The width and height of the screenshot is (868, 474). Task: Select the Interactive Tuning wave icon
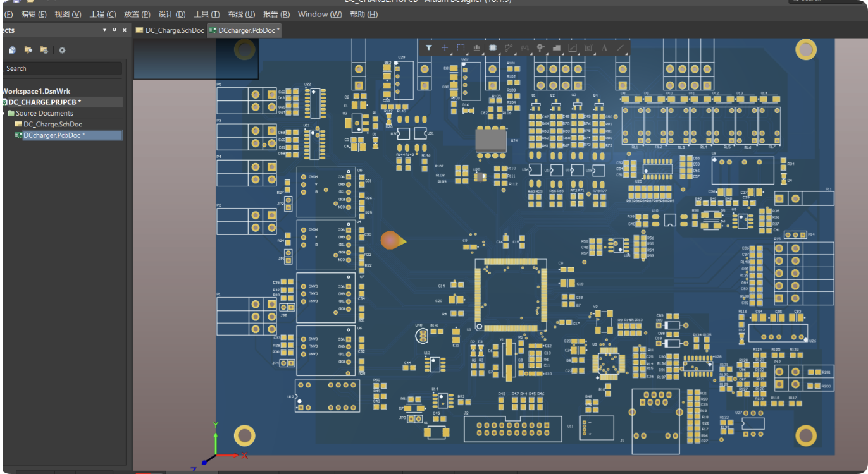pyautogui.click(x=524, y=47)
